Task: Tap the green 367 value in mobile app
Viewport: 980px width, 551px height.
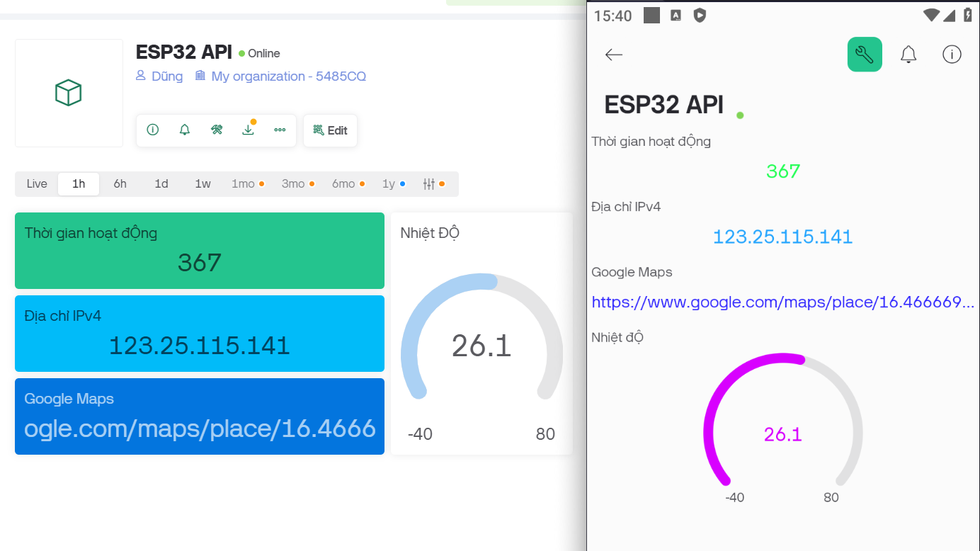Action: 783,171
